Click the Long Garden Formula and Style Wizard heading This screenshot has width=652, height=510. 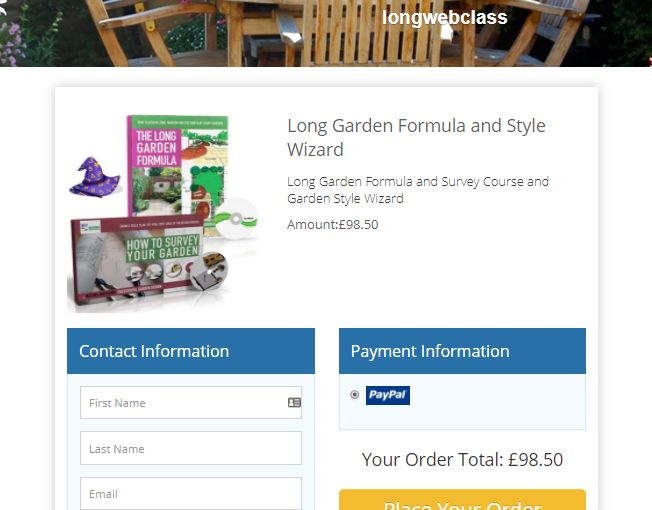pos(416,138)
